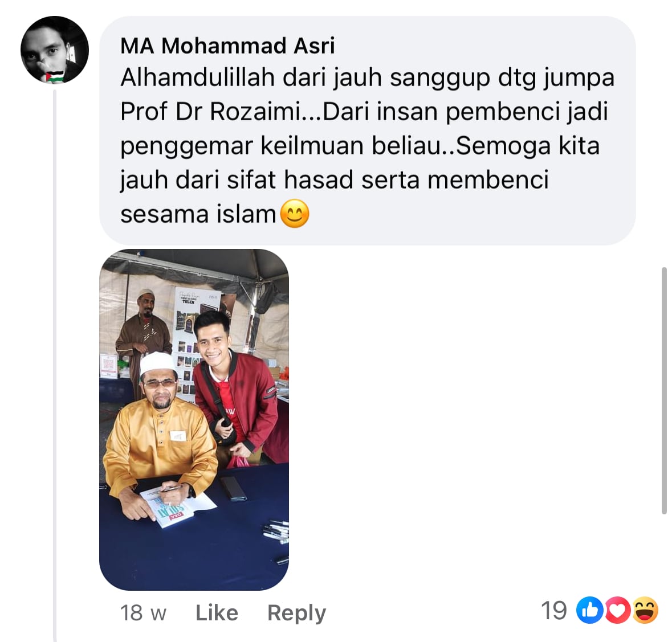Click the Palestine flag badge on avatar
The width and height of the screenshot is (672, 642).
[x=55, y=77]
